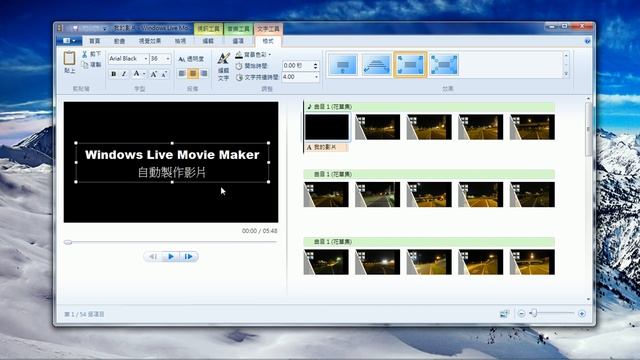Zoom in the timeline with plus button
The height and width of the screenshot is (360, 640).
582,313
